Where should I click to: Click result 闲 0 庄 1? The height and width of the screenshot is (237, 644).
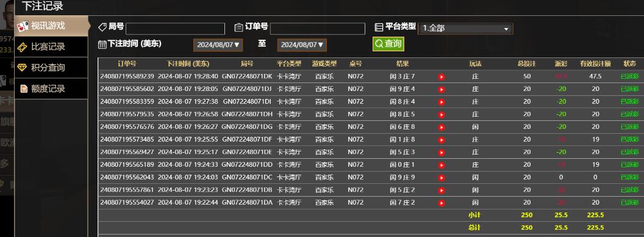(402, 164)
